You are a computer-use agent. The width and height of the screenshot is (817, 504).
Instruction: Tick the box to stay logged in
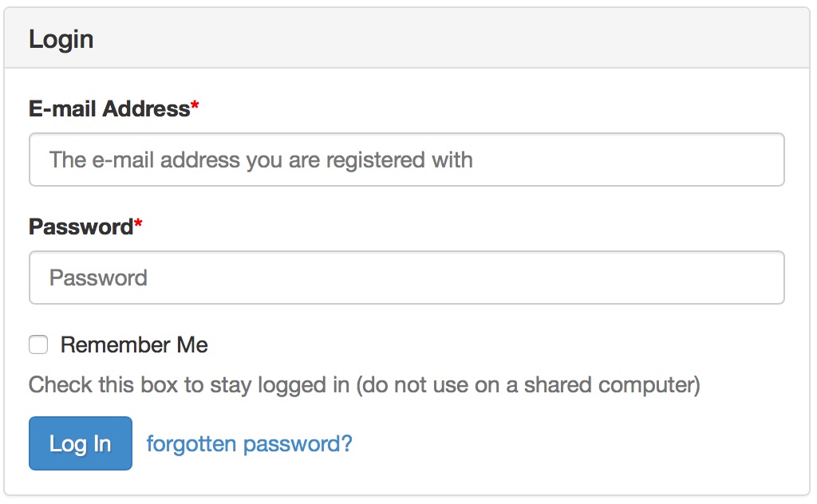pyautogui.click(x=38, y=345)
